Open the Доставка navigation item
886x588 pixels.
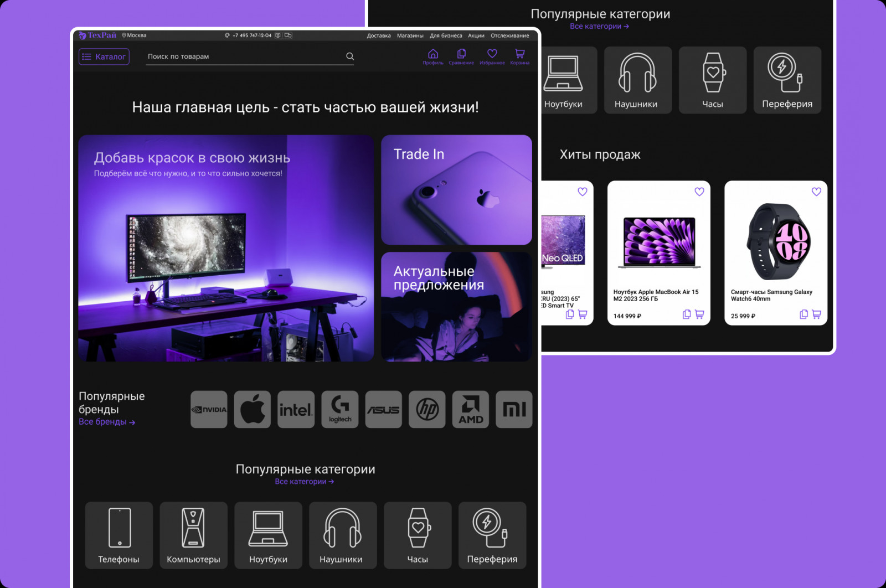tap(379, 35)
